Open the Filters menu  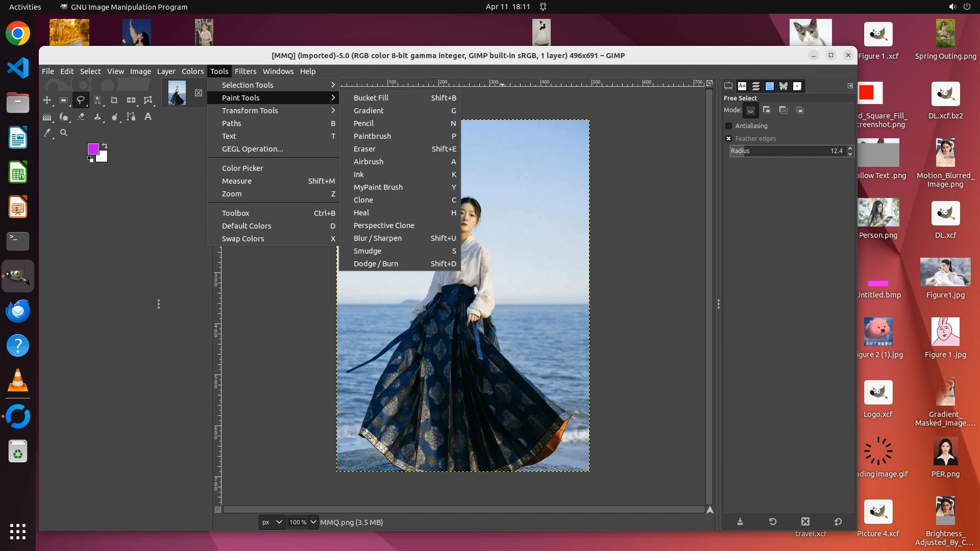coord(245,71)
